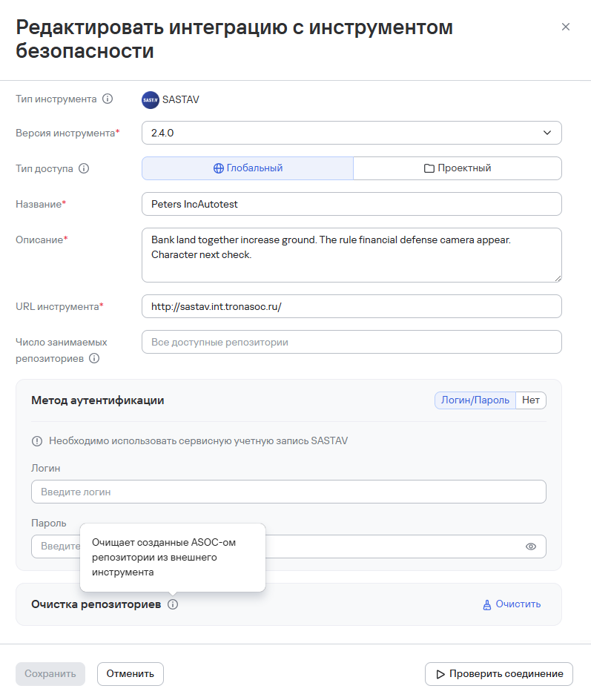Click Проверить соединение button
The height and width of the screenshot is (700, 591).
tap(499, 674)
